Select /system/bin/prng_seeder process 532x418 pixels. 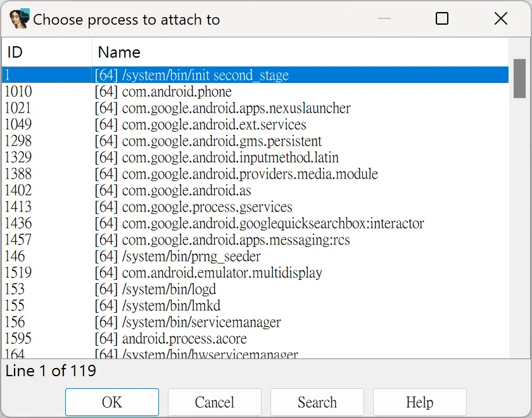(255, 256)
